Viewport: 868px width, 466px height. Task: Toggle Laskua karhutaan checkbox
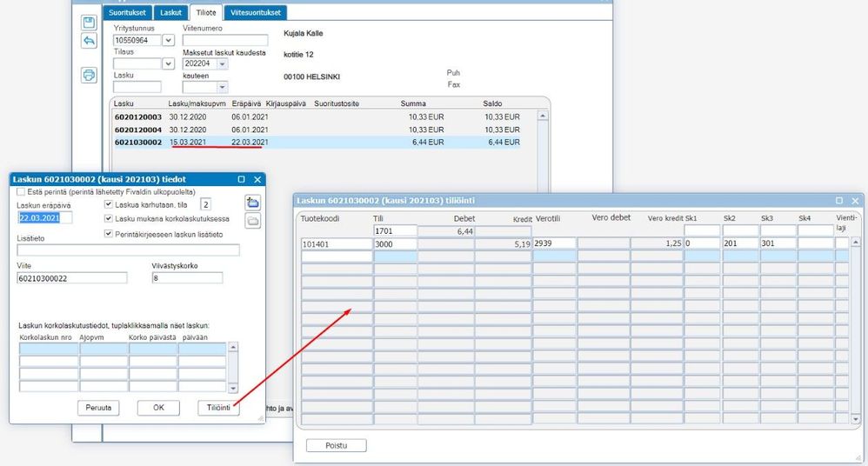109,204
